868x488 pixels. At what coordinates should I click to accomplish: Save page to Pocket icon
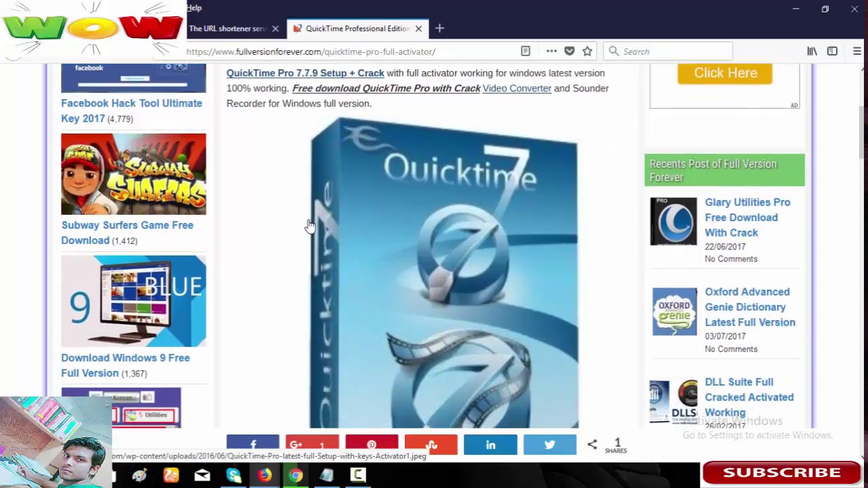570,52
